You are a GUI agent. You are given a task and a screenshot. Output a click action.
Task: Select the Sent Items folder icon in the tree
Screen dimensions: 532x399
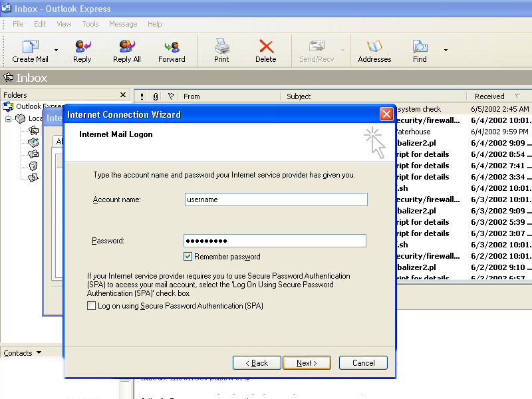pos(33,154)
